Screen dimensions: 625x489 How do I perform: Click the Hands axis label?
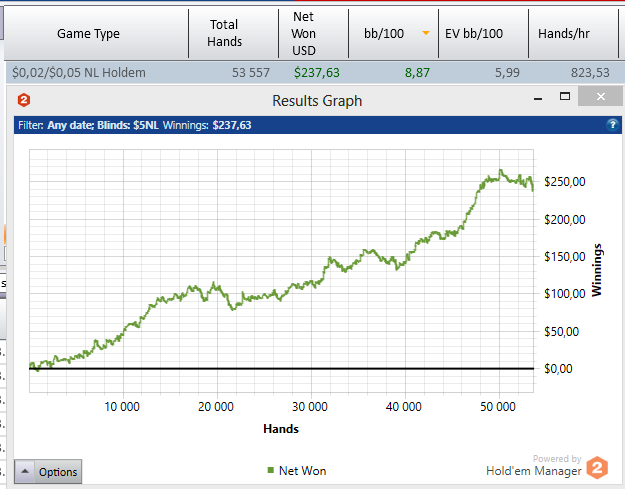pos(281,429)
